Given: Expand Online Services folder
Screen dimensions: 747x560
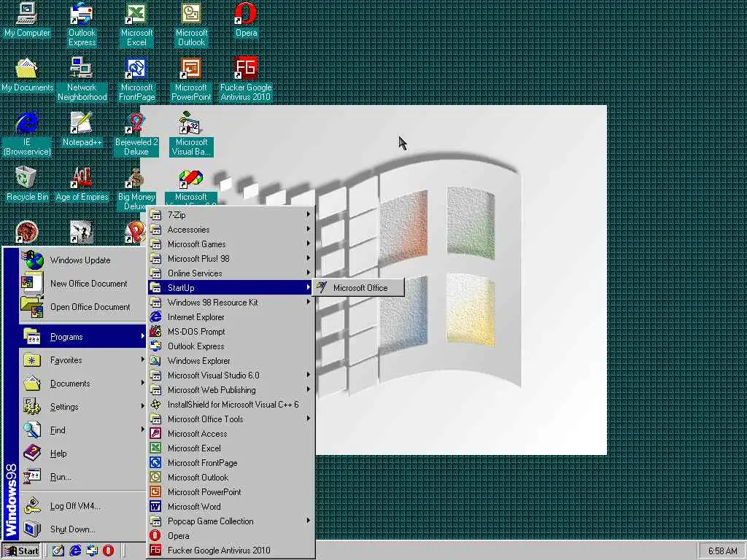Looking at the screenshot, I should point(231,273).
